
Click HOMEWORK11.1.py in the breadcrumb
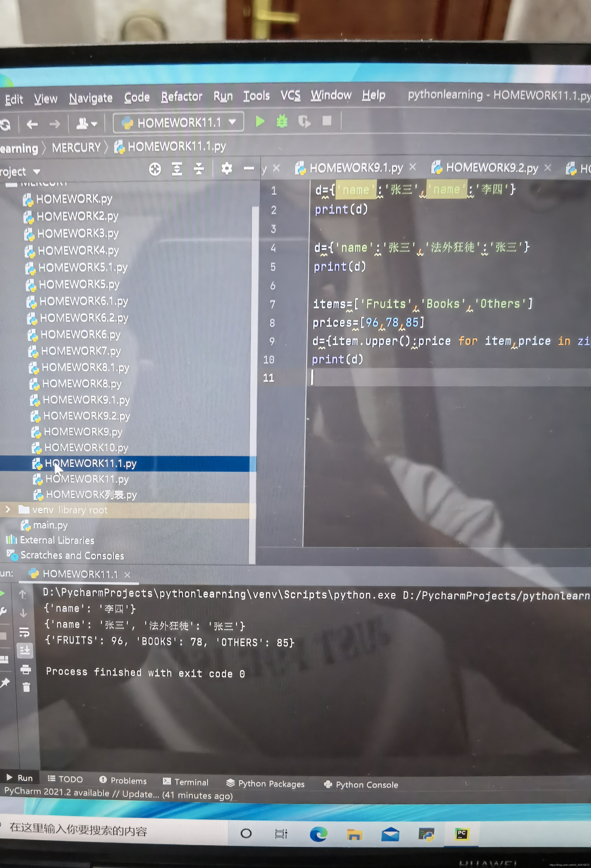170,146
